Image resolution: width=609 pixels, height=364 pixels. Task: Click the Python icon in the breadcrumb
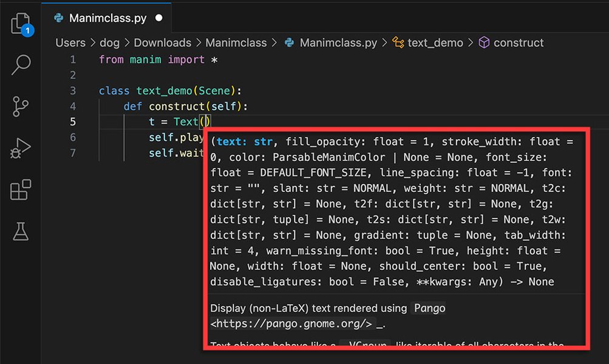(290, 42)
